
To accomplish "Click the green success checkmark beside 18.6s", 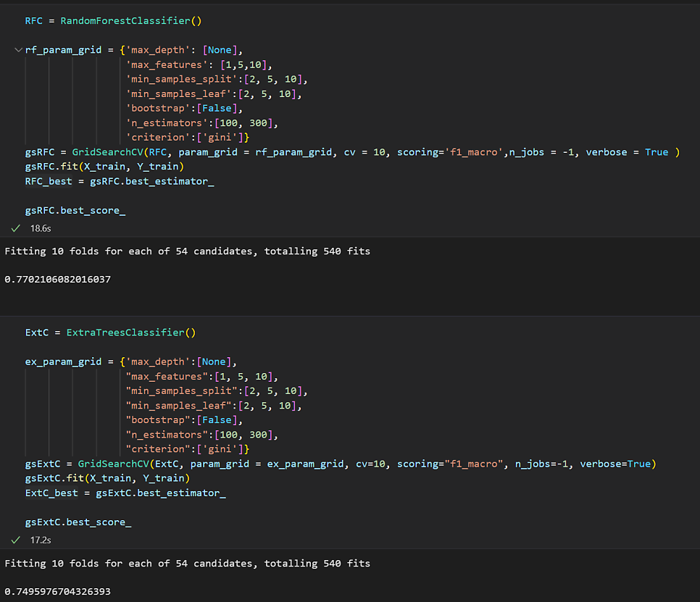I will [x=16, y=228].
